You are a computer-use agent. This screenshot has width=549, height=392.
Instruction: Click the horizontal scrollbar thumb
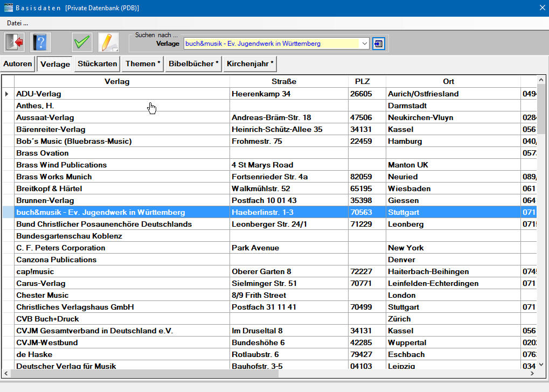click(x=144, y=374)
